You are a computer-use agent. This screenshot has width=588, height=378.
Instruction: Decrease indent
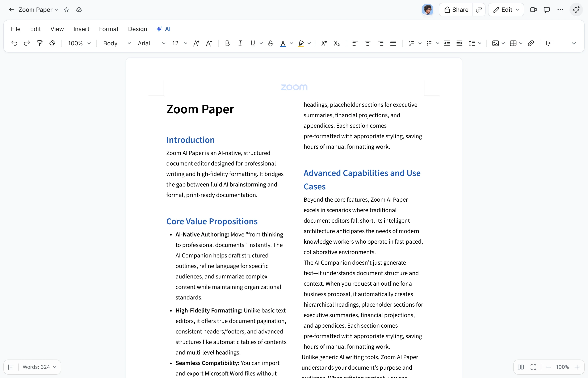pyautogui.click(x=447, y=43)
